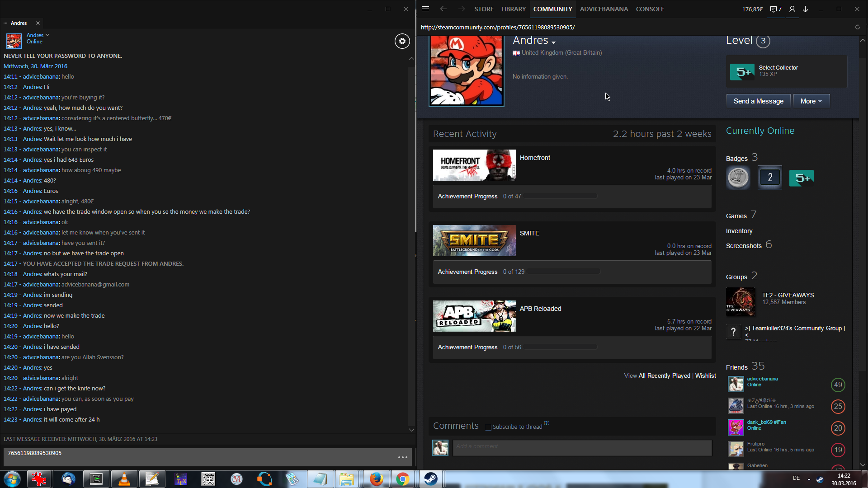Open the friends list person icon
The height and width of the screenshot is (488, 868).
click(792, 9)
